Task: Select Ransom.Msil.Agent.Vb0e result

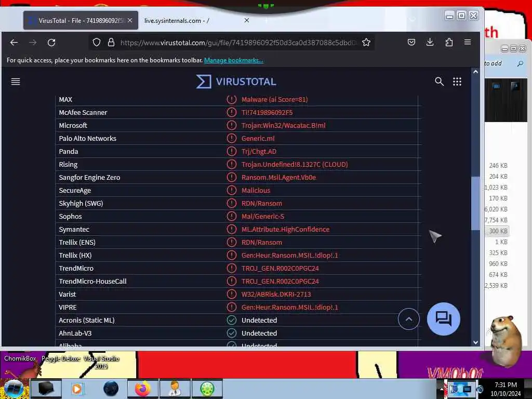Action: tap(278, 178)
